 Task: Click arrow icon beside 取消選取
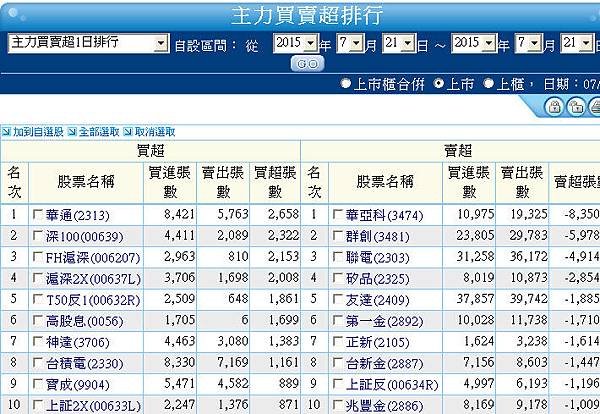pos(128,132)
